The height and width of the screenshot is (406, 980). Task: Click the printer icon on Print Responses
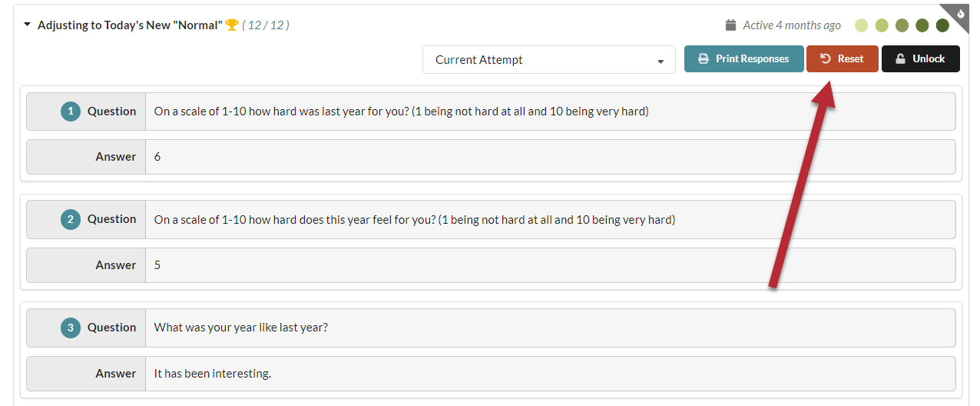[703, 59]
